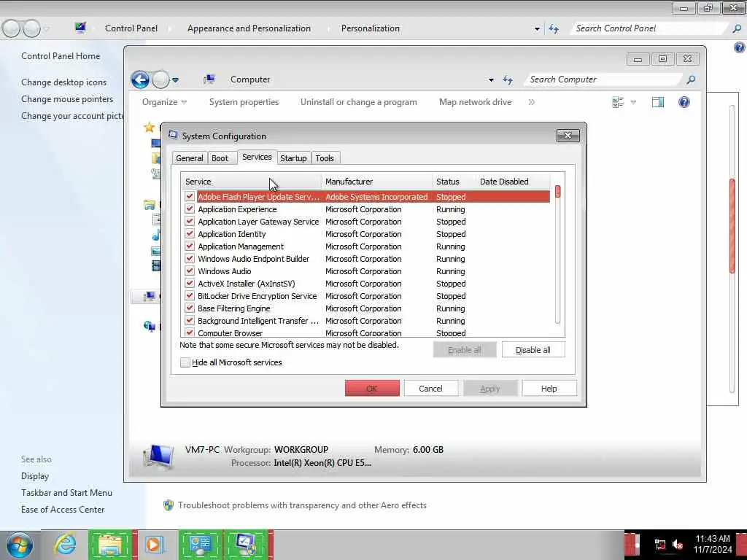Uncheck Application Identity service

(190, 234)
